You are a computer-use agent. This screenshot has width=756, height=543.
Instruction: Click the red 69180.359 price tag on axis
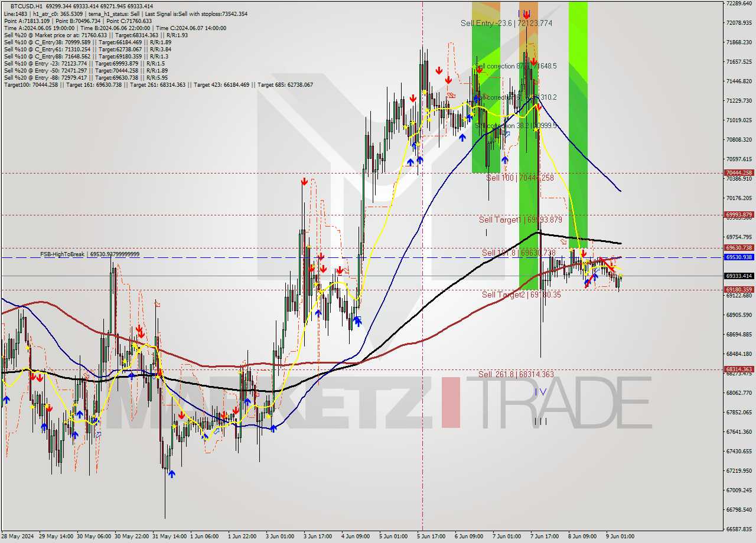tap(738, 290)
